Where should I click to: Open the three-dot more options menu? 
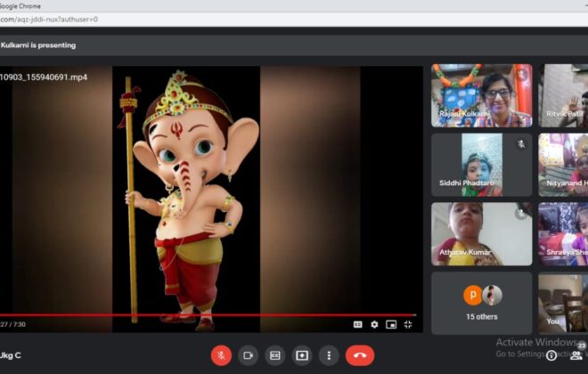pos(329,355)
